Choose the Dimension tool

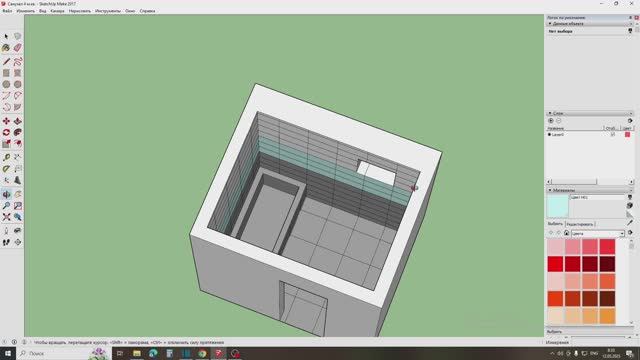(18, 158)
